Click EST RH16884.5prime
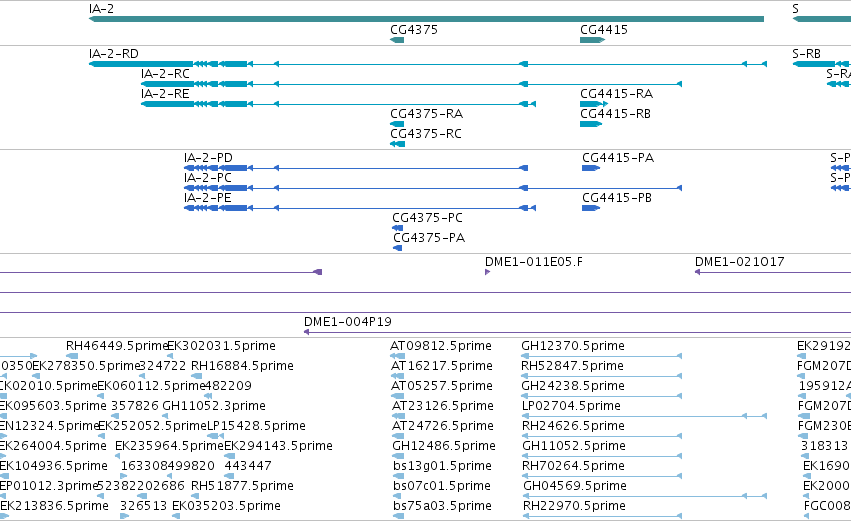Screen dimensions: 851x521 (242, 366)
